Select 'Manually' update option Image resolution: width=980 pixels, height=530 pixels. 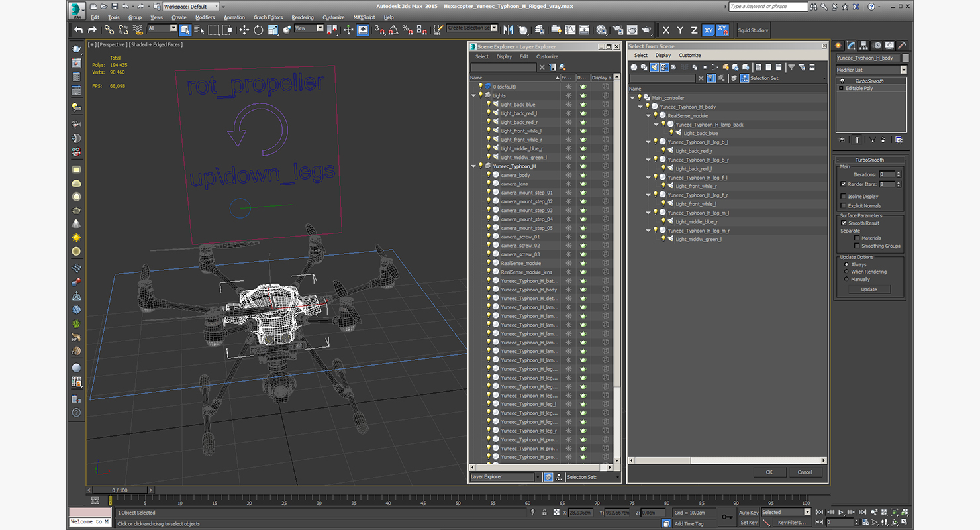point(846,279)
